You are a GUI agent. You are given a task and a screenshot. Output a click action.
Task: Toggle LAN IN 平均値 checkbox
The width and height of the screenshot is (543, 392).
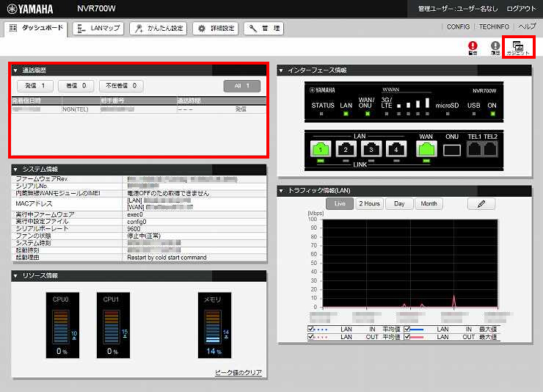coord(310,329)
